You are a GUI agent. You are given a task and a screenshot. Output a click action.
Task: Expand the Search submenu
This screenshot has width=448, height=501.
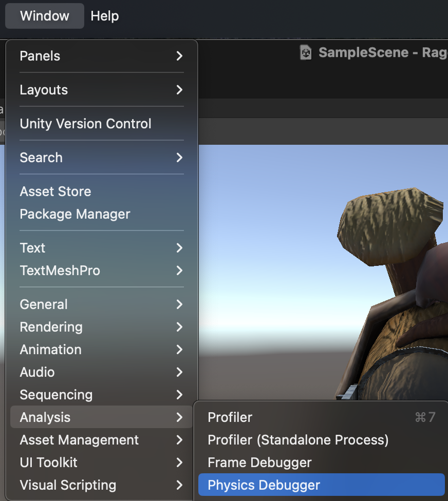click(101, 158)
